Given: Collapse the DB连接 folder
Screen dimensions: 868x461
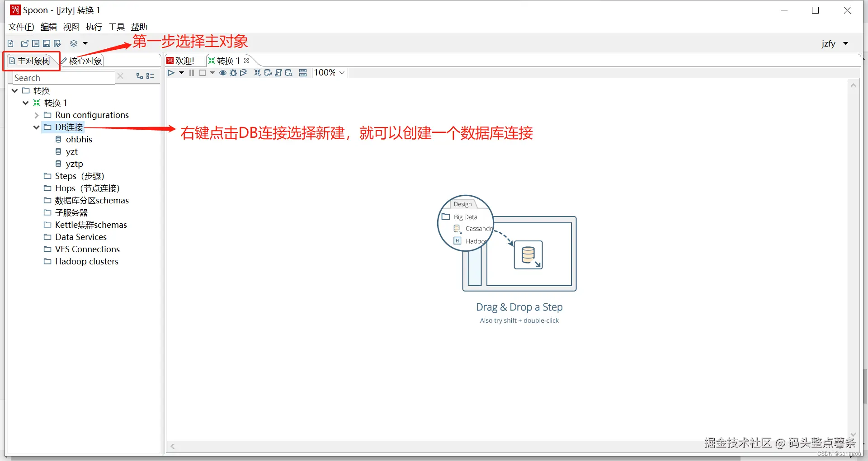Looking at the screenshot, I should [x=37, y=127].
